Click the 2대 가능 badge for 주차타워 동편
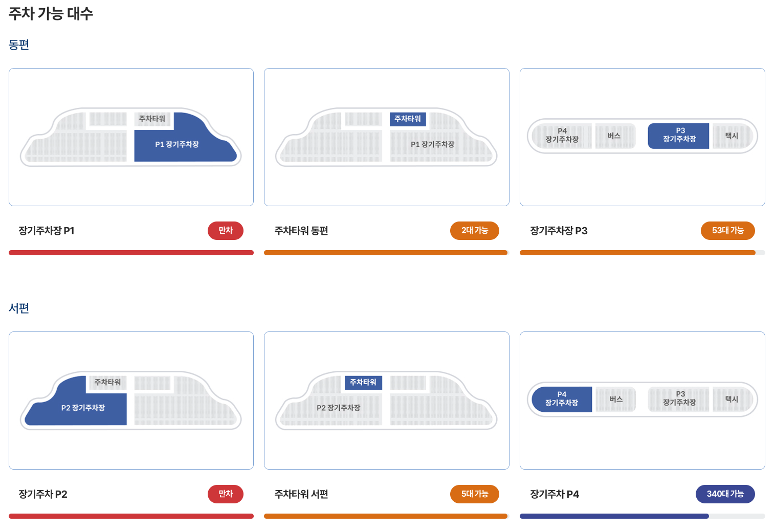Screen dimensions: 775x532 click(x=474, y=231)
